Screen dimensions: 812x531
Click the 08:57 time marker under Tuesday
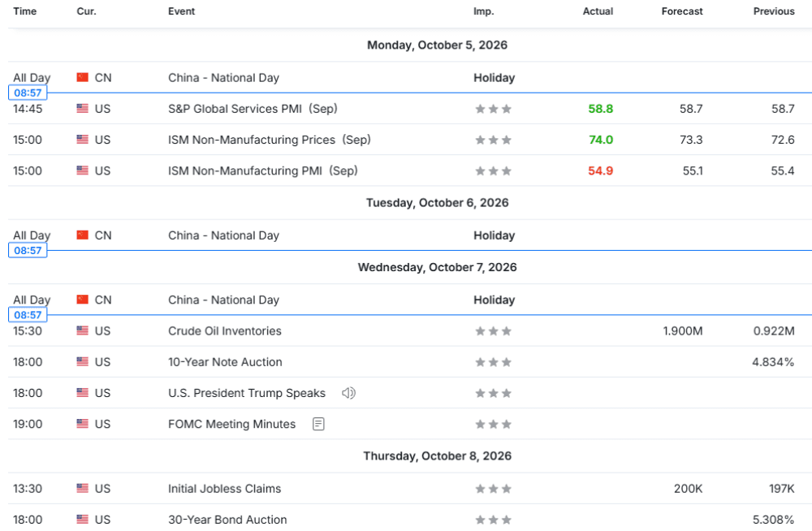coord(28,251)
